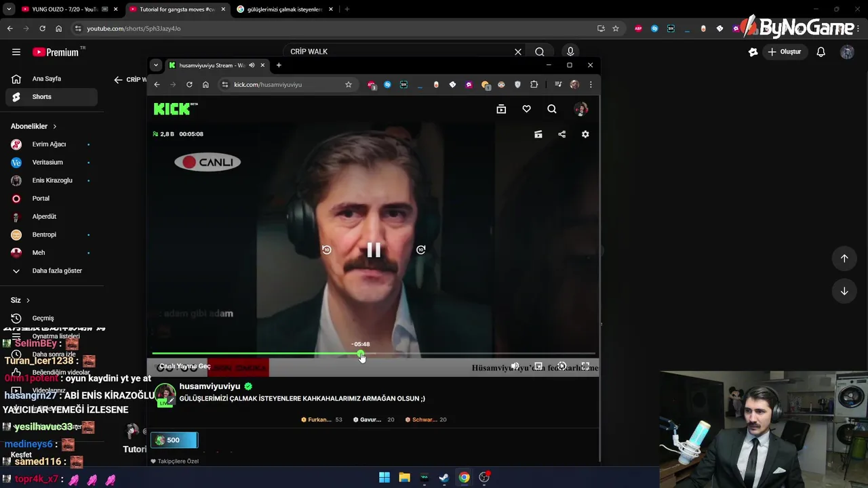Click YouTube search magnifier button
Viewport: 868px width, 488px height.
pos(540,52)
